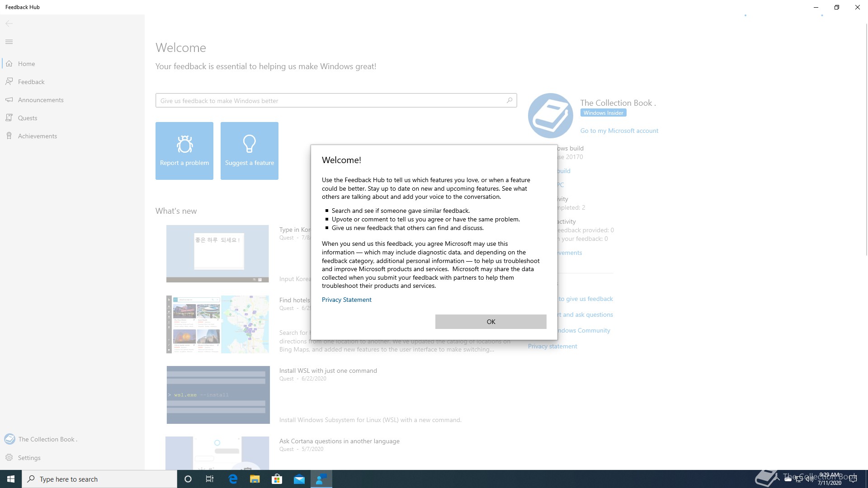Image resolution: width=868 pixels, height=488 pixels.
Task: Click the 'What's new' heading
Action: pos(176,211)
